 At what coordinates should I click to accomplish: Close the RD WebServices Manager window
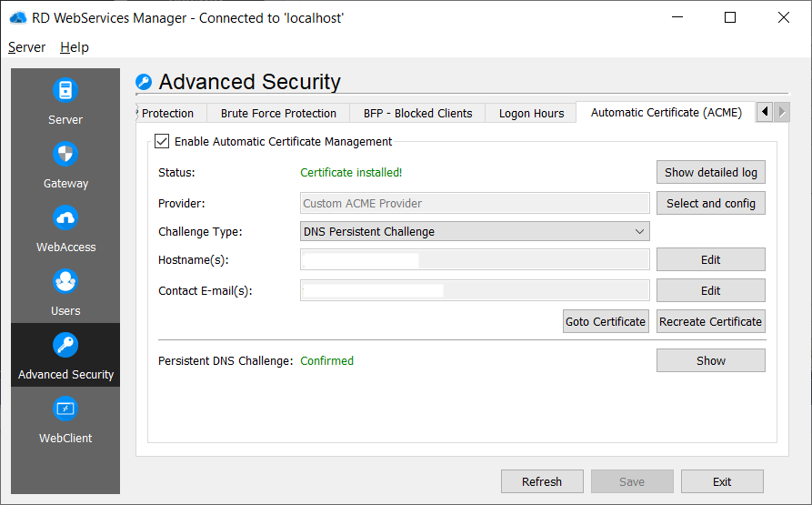(x=784, y=17)
